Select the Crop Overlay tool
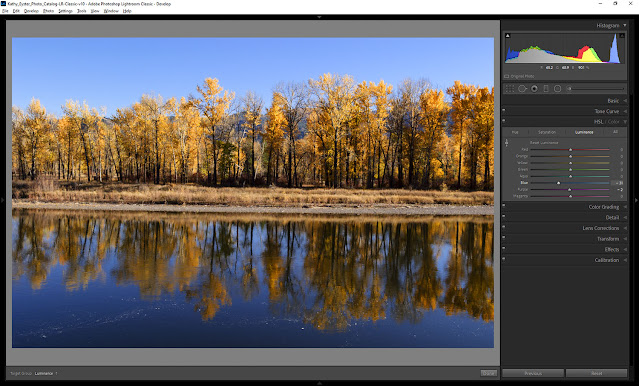The height and width of the screenshot is (386, 639). (x=510, y=88)
